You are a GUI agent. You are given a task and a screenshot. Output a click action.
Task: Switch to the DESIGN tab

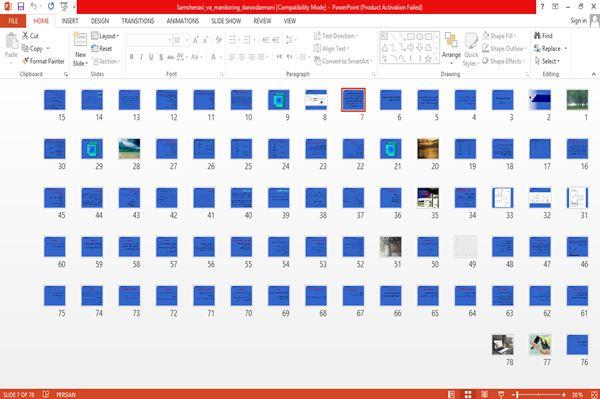(100, 21)
